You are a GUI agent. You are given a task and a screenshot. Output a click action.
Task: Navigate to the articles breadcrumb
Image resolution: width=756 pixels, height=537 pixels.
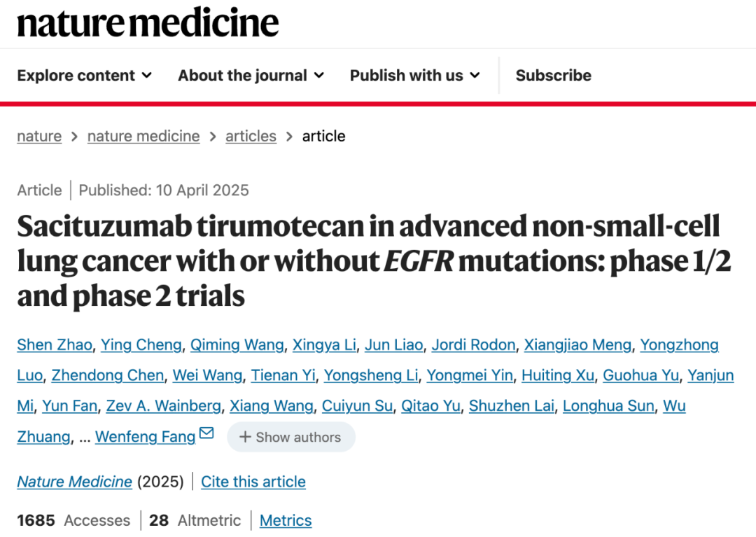coord(251,137)
